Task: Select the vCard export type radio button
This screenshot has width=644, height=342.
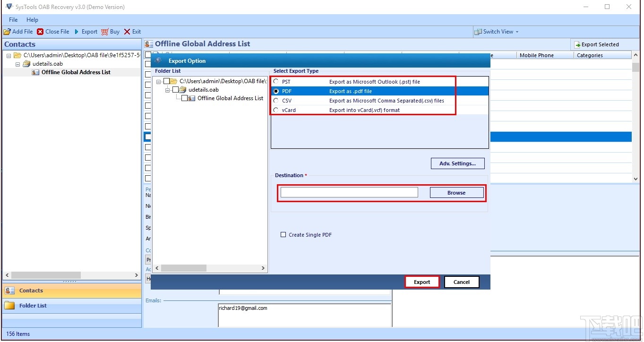Action: click(x=276, y=110)
